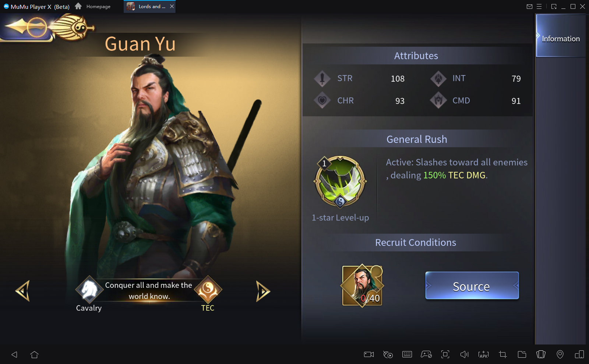Open the APK install icon

(x=483, y=354)
